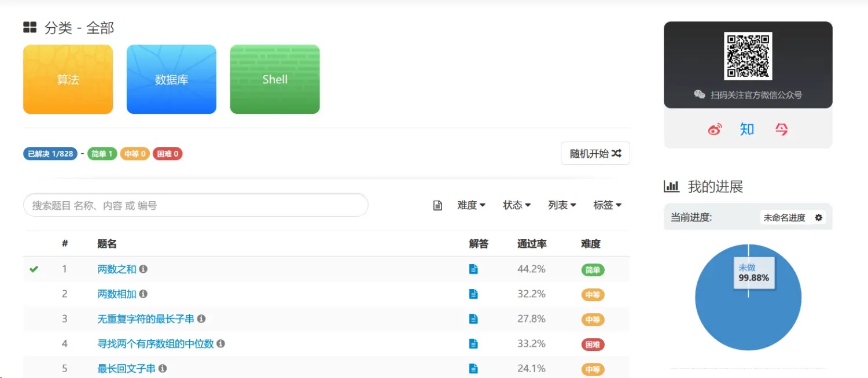Click the WeChat icon beside 扫码关注官方微信公众号

click(x=700, y=95)
